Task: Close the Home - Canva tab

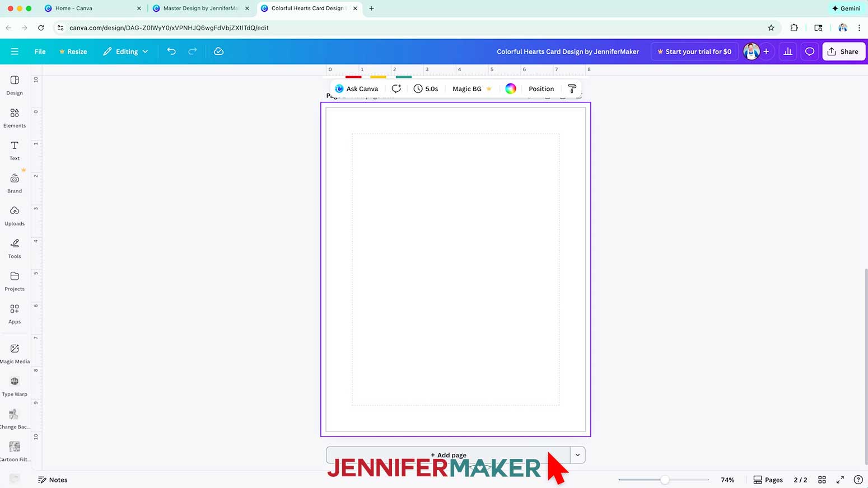Action: point(139,8)
